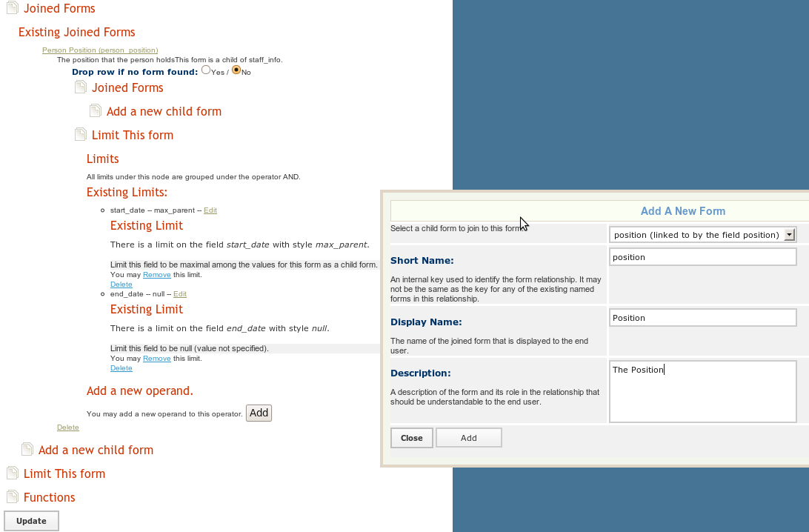Click the Add A New Form title

[682, 211]
